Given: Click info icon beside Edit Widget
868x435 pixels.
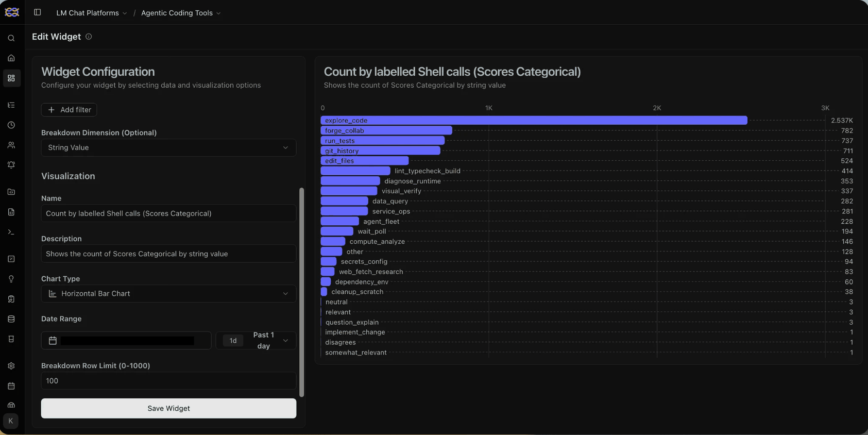Looking at the screenshot, I should (89, 37).
